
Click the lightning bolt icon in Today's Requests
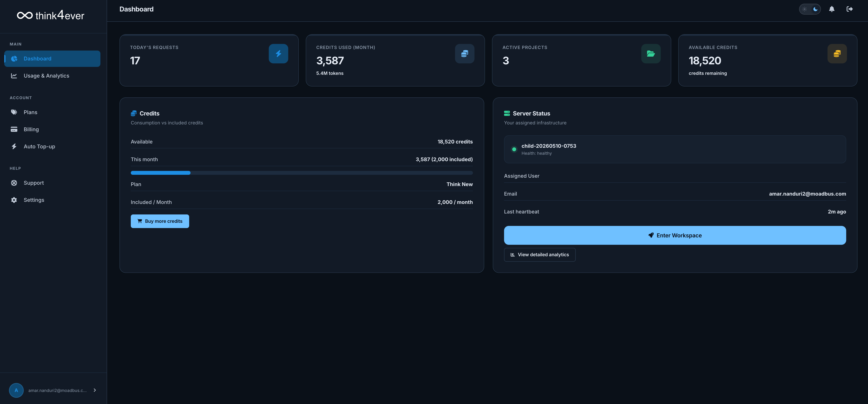click(x=278, y=53)
